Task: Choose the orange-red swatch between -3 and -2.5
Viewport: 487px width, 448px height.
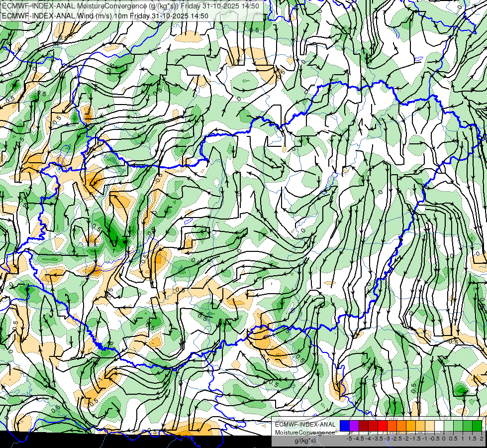Action: (392, 426)
